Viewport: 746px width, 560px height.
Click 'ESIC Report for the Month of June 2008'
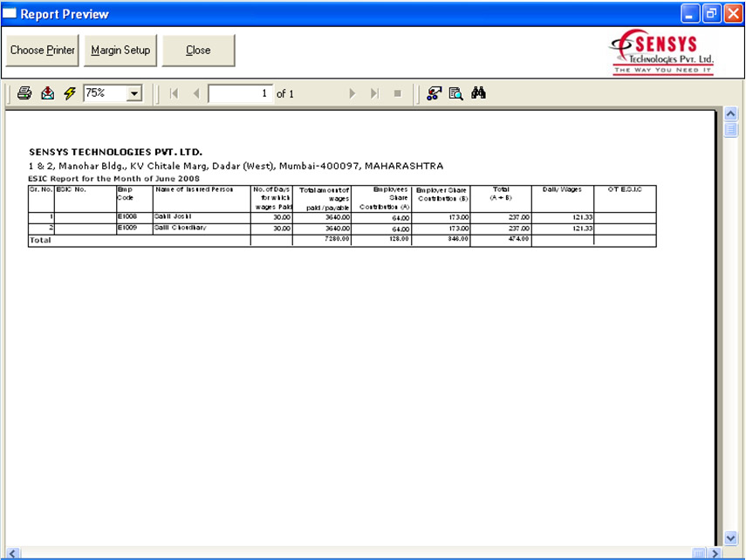[x=113, y=179]
